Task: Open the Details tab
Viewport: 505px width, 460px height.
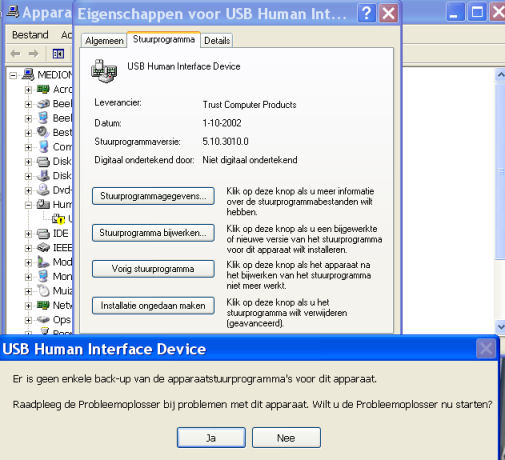Action: point(217,41)
